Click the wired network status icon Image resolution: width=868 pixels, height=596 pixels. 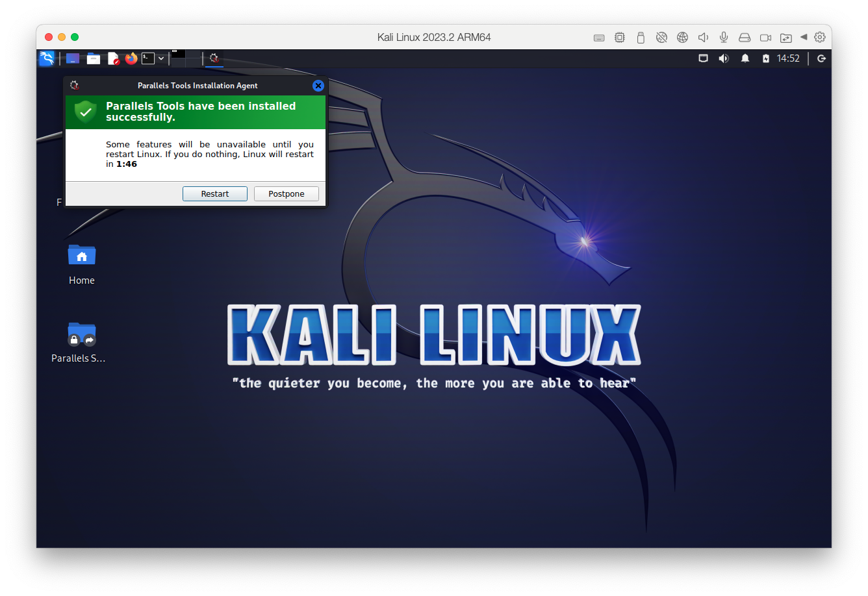(x=703, y=58)
